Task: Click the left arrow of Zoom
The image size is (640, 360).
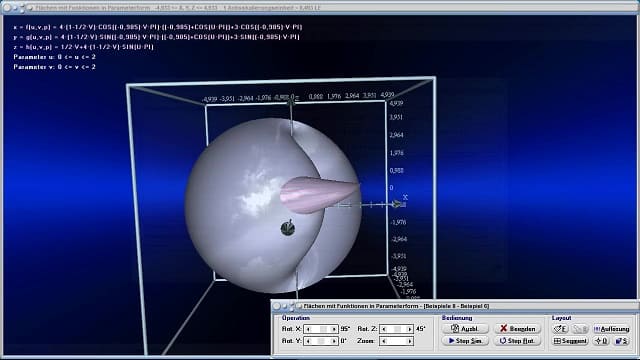Action: pyautogui.click(x=384, y=341)
